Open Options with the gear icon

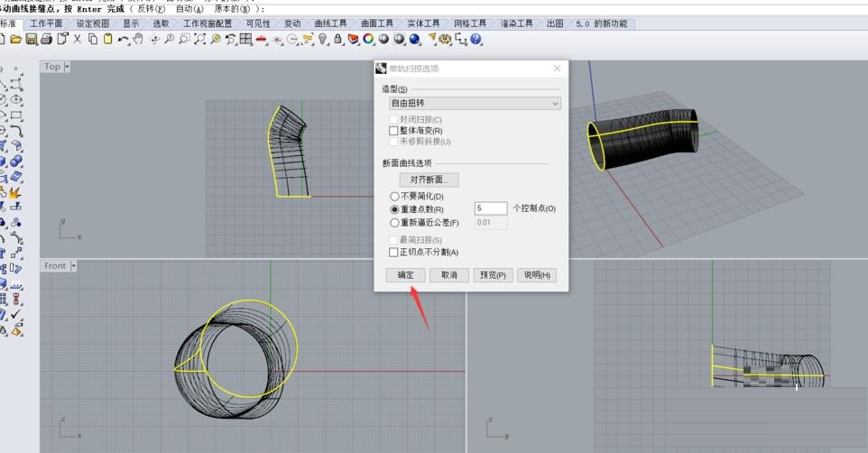coord(445,40)
